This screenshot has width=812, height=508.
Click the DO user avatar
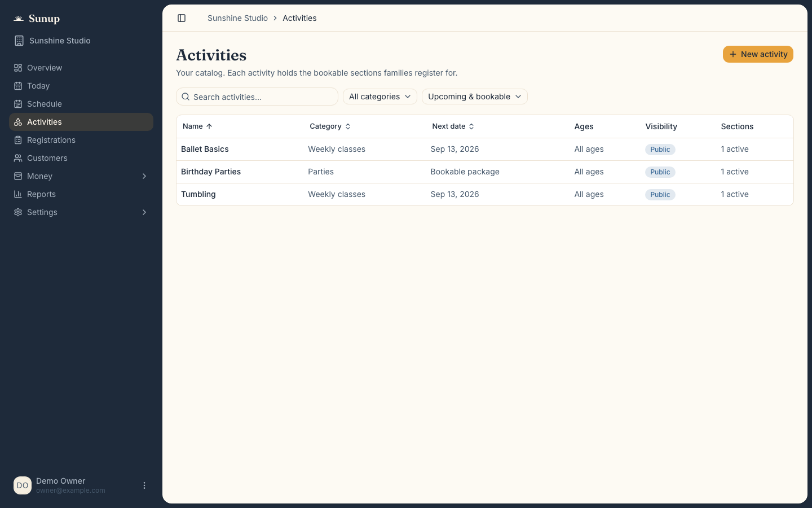click(x=23, y=485)
